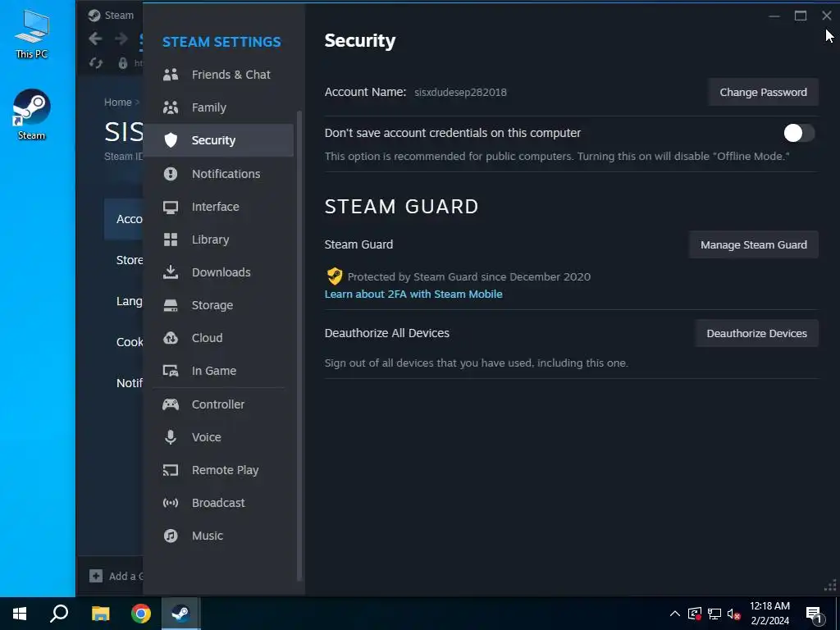Open the In Game overlay icon
Screen dimensions: 840x630
(x=171, y=371)
